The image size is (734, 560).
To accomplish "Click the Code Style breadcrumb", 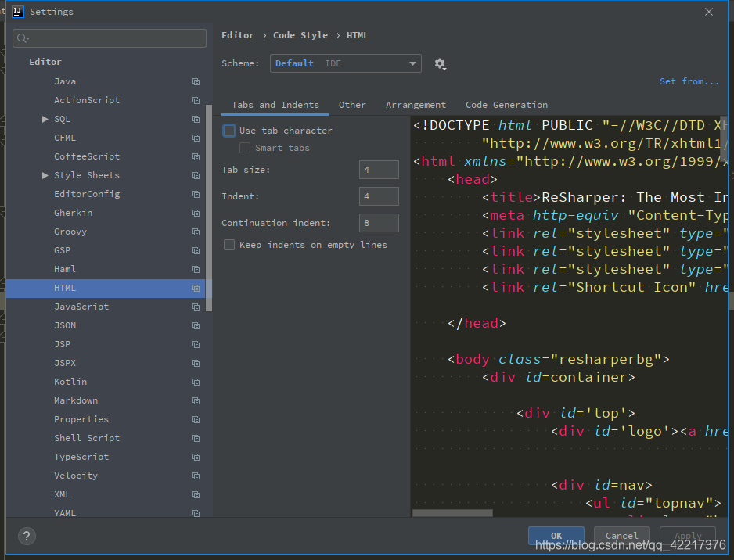I will coord(300,35).
